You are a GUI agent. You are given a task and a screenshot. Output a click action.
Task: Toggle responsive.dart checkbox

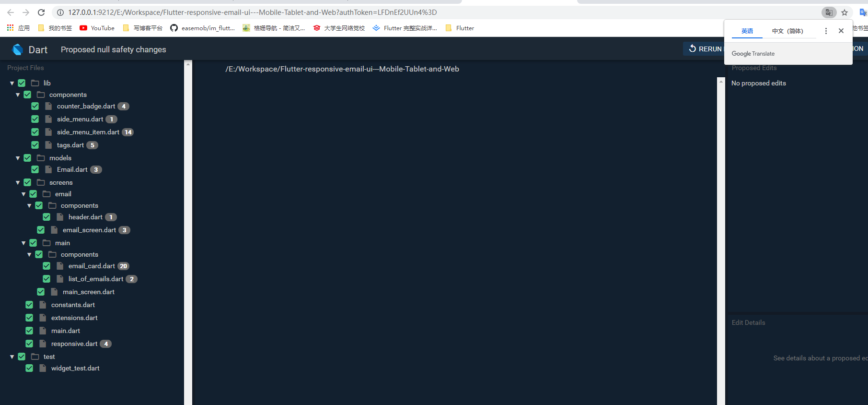pos(29,344)
